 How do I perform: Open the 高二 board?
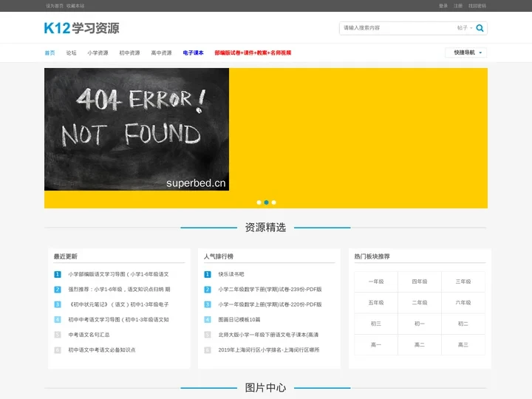pos(420,345)
